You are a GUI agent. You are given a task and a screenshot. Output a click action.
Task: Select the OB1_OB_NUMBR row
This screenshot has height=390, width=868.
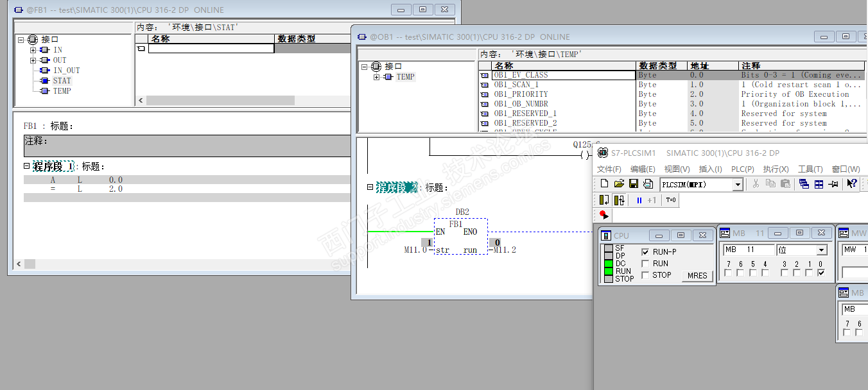[564, 104]
